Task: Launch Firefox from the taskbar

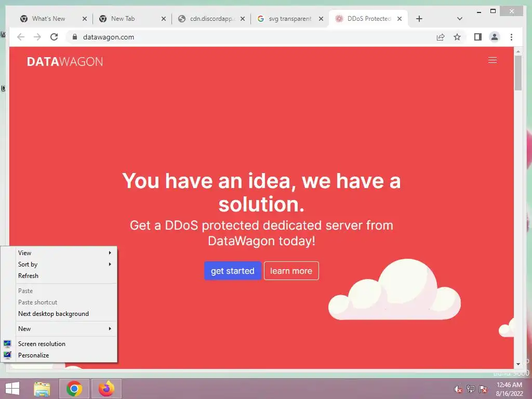Action: tap(107, 389)
